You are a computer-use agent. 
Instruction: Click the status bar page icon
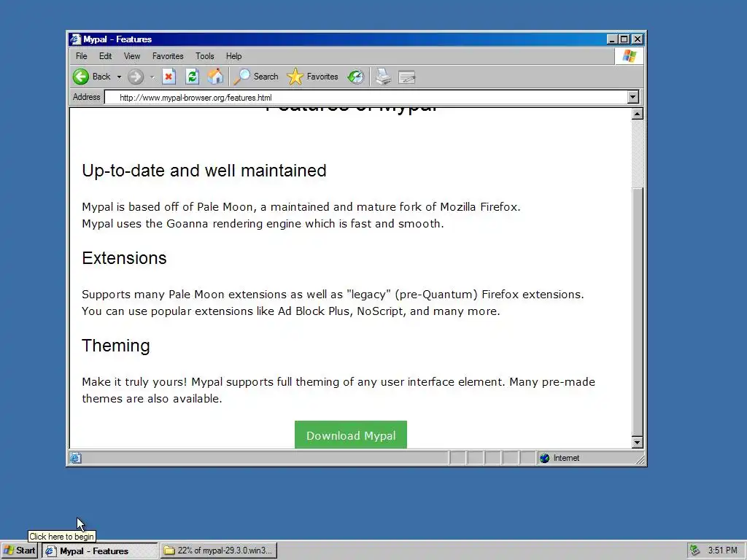point(75,458)
